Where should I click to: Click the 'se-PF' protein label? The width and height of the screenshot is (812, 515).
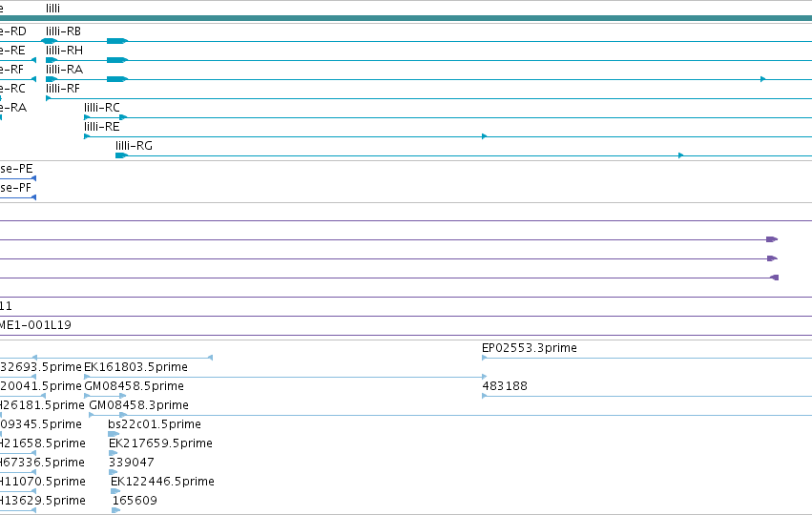(15, 188)
